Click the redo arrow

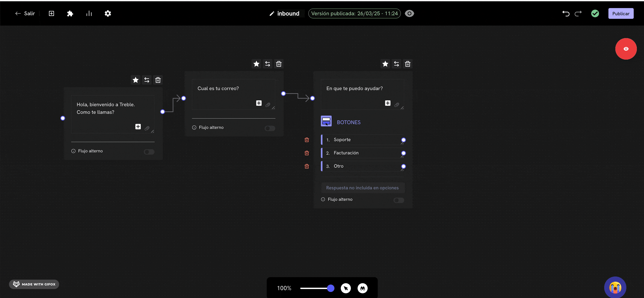(x=578, y=13)
